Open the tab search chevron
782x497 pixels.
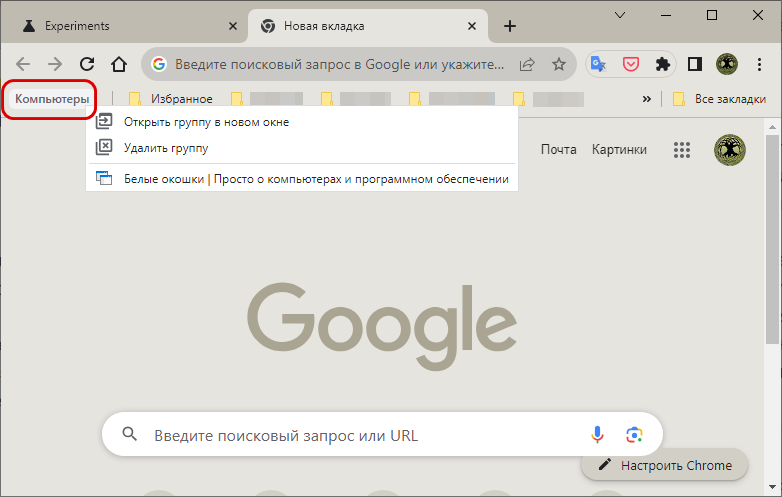(620, 15)
